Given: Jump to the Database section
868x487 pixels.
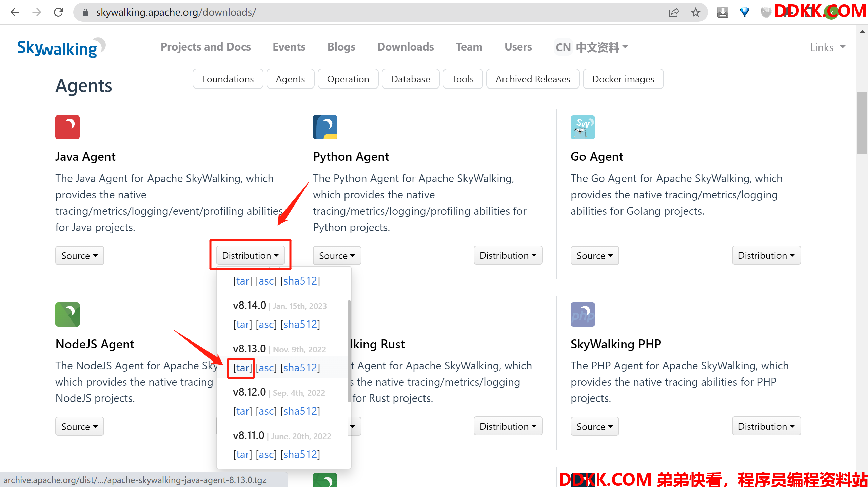Looking at the screenshot, I should click(411, 79).
